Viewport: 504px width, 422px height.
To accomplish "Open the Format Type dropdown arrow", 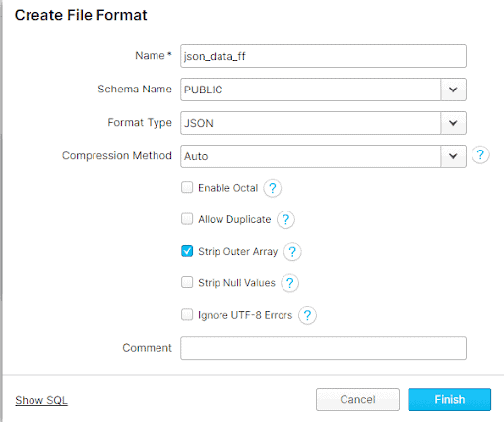I will pyautogui.click(x=453, y=123).
